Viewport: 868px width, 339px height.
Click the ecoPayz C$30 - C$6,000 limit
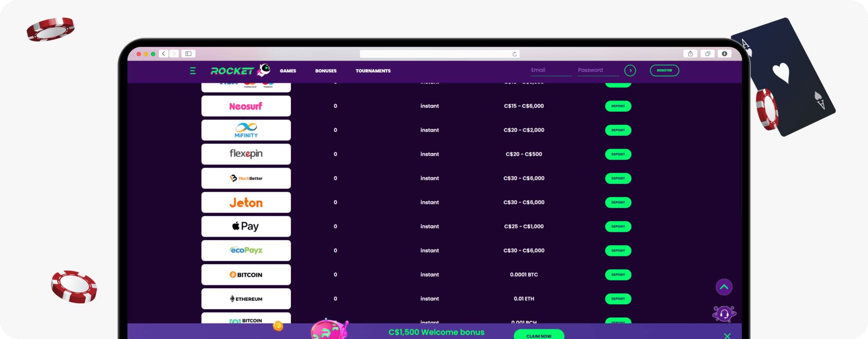click(524, 251)
